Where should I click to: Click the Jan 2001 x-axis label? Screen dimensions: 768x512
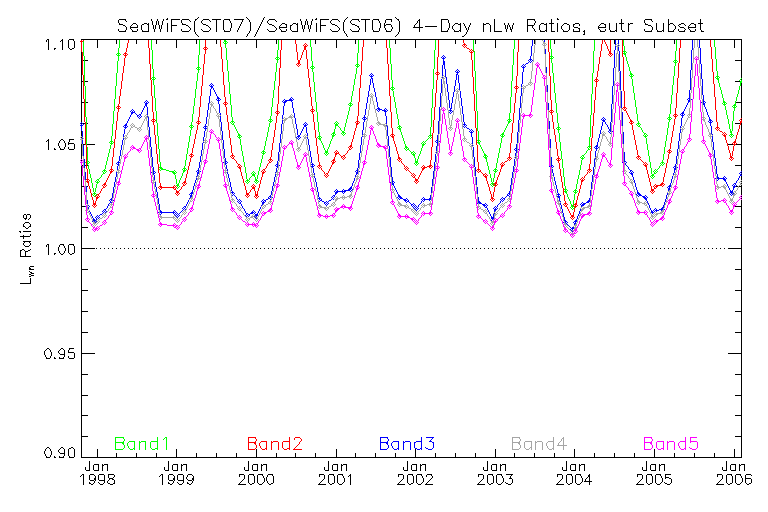(x=336, y=473)
